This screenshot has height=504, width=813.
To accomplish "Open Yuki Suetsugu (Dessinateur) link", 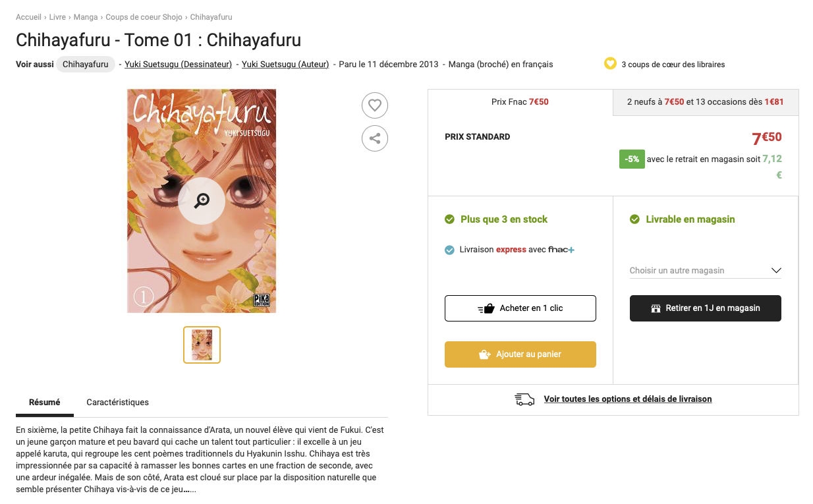I will point(178,65).
